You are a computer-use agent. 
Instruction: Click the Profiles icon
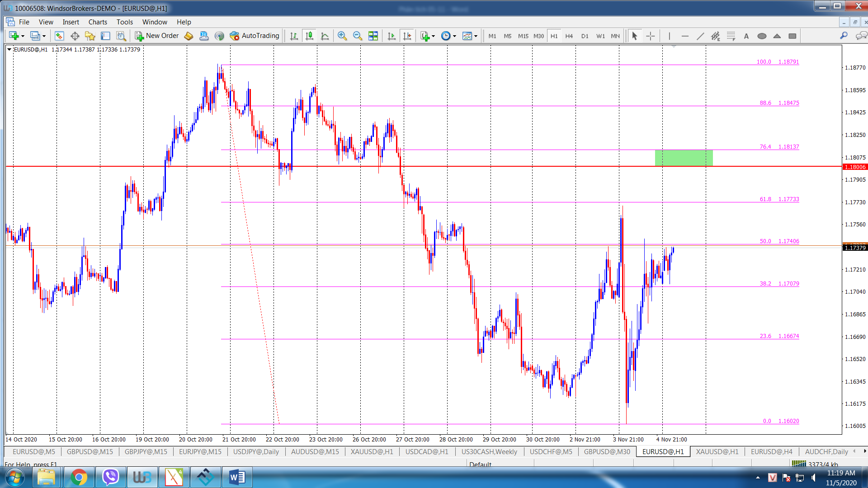click(x=35, y=36)
